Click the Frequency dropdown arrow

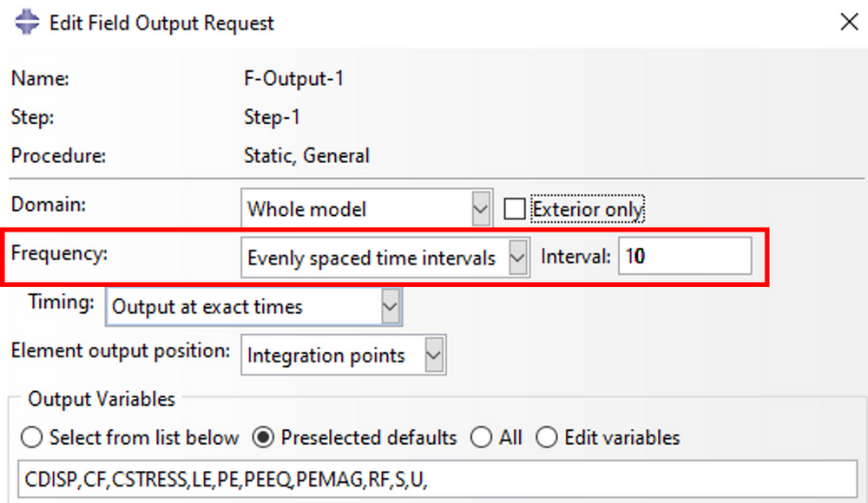click(517, 258)
